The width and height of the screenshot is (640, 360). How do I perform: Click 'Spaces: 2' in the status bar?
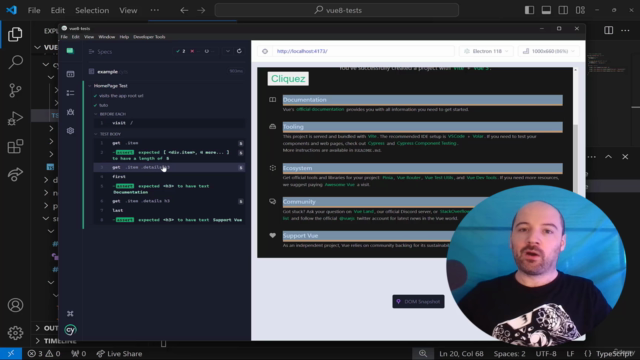tap(509, 353)
